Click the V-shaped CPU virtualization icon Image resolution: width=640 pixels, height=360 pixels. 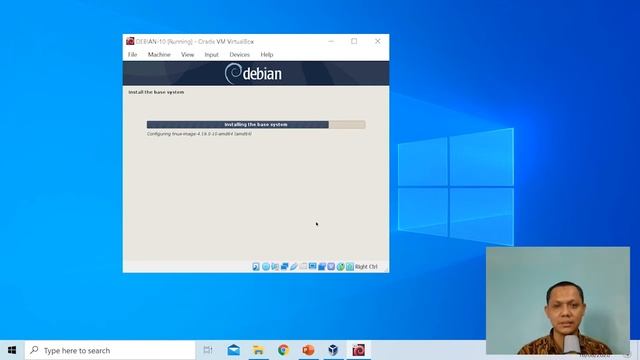(x=331, y=267)
